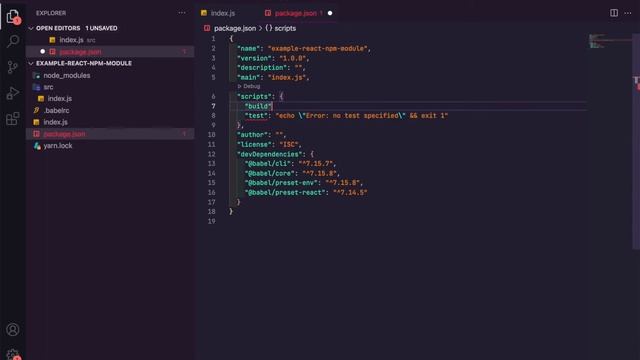The width and height of the screenshot is (640, 360).
Task: Click the "devDependencies" key
Action: [x=270, y=154]
